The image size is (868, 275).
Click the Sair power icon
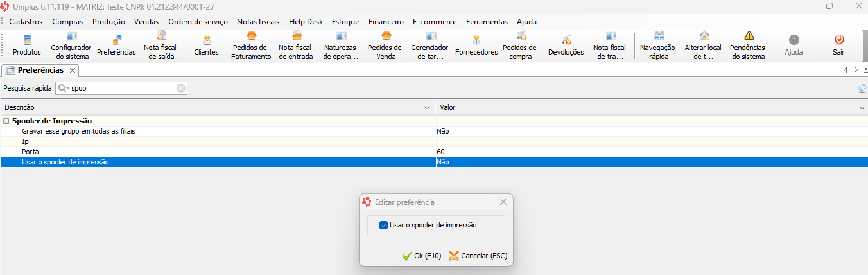[x=838, y=45]
